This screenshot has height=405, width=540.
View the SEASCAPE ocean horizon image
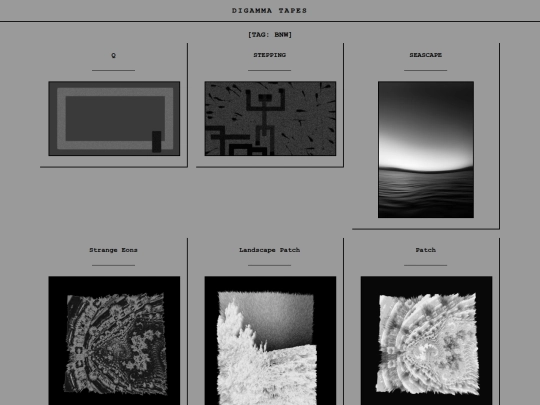click(x=426, y=149)
